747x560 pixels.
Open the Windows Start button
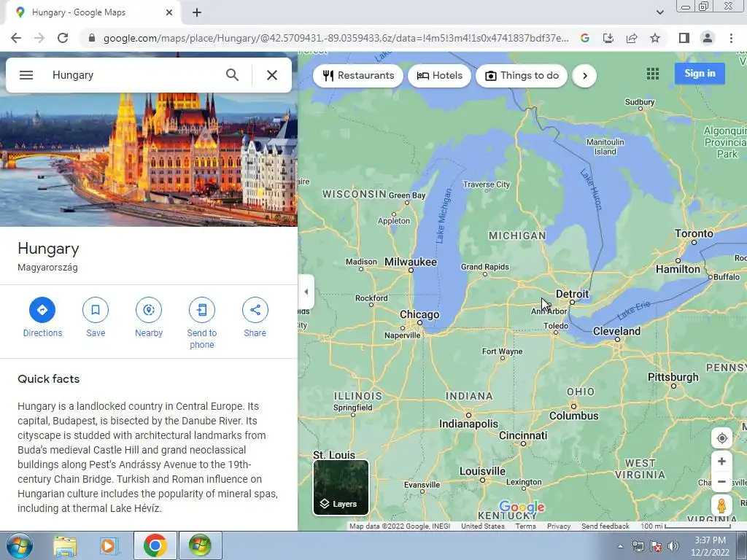coord(20,545)
